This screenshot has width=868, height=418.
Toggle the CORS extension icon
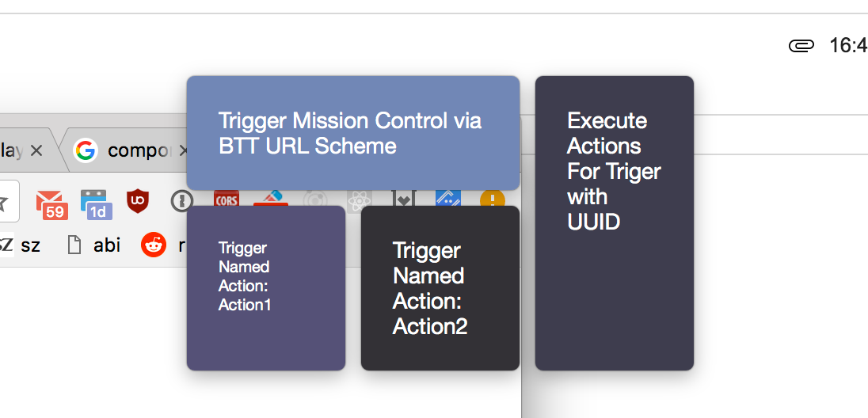(227, 199)
